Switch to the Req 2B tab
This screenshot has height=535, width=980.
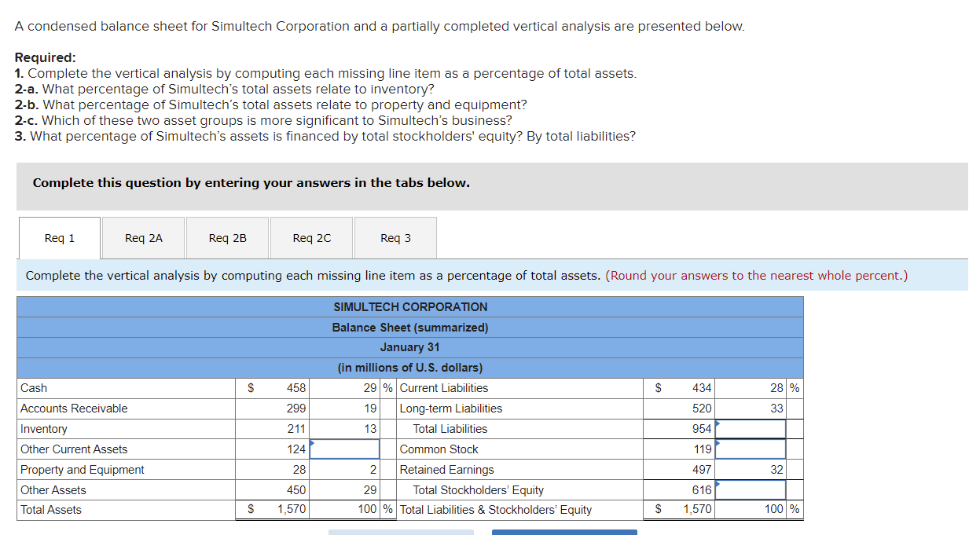coord(228,238)
